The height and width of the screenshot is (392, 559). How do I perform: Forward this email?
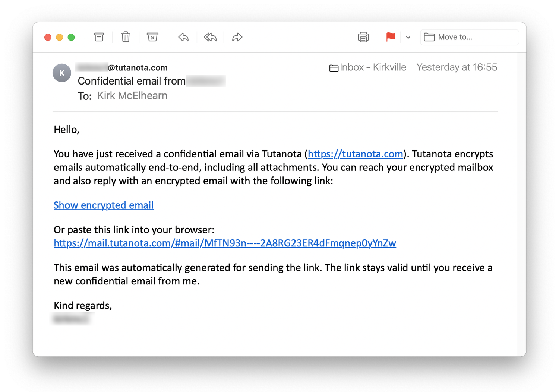click(x=237, y=37)
